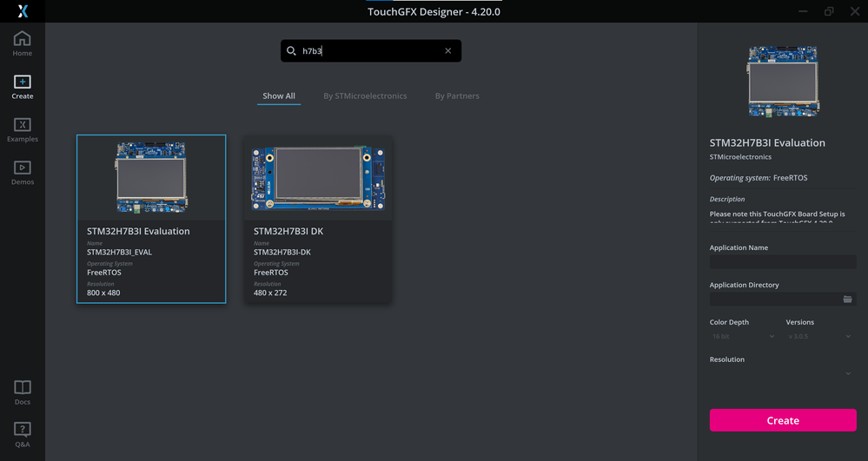
Task: Click the Application Name input field
Action: pos(783,262)
